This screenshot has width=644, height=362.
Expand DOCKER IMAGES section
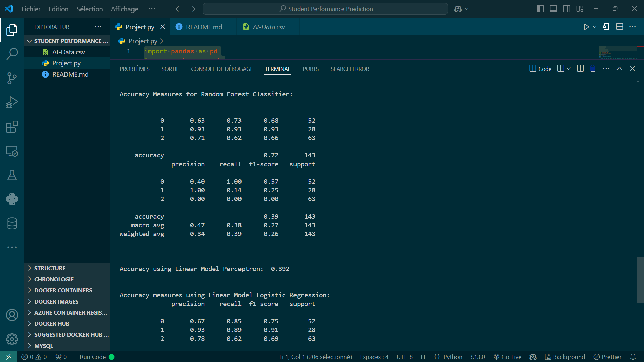click(x=67, y=302)
